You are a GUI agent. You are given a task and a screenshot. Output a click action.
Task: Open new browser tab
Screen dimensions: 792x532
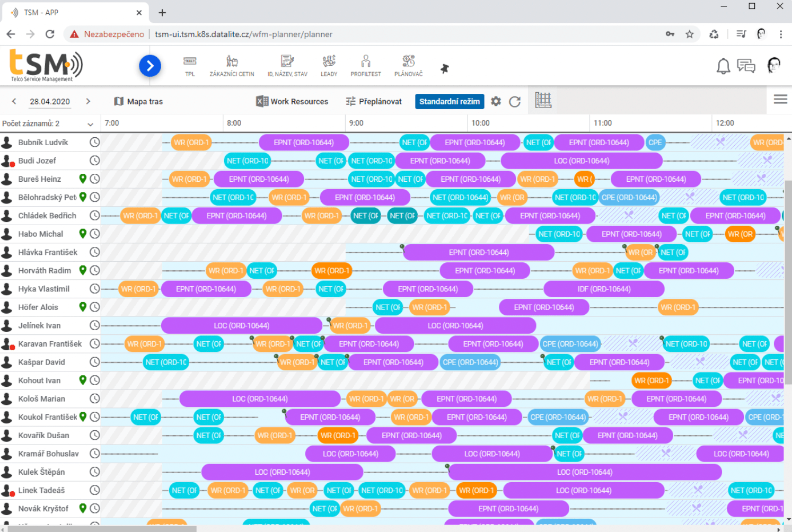point(162,12)
